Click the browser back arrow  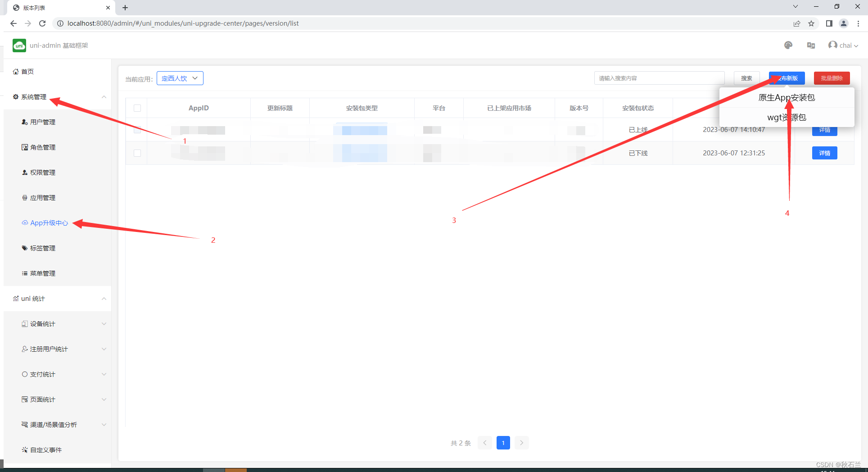point(13,23)
